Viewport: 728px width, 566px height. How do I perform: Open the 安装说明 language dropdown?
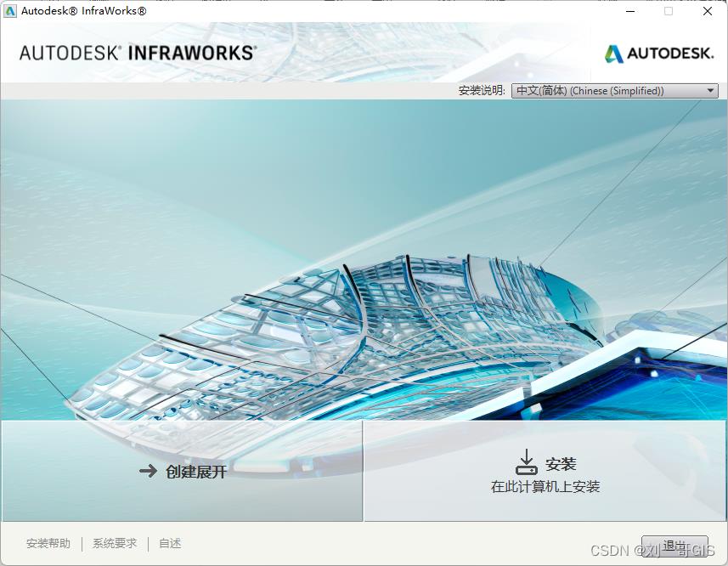pos(615,91)
